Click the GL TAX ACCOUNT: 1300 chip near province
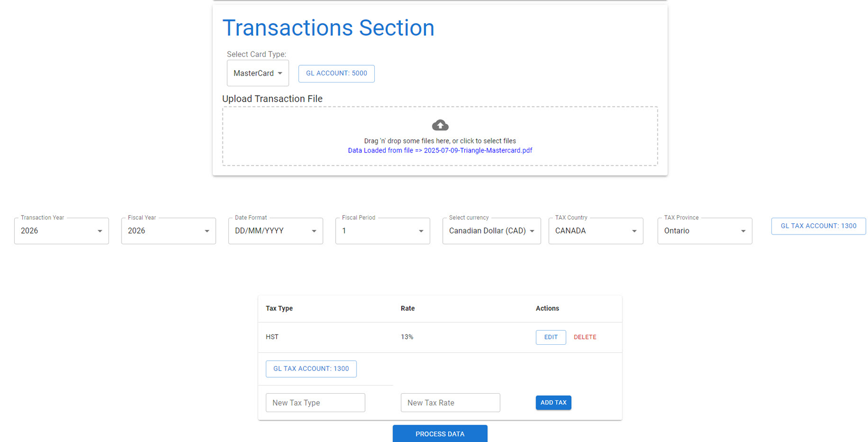Viewport: 868px width, 442px height. (818, 226)
